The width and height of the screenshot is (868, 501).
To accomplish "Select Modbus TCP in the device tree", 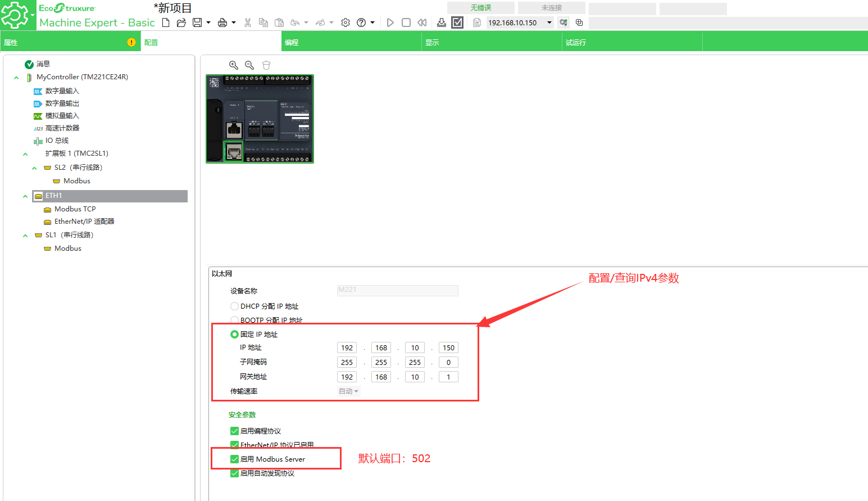I will [x=75, y=209].
